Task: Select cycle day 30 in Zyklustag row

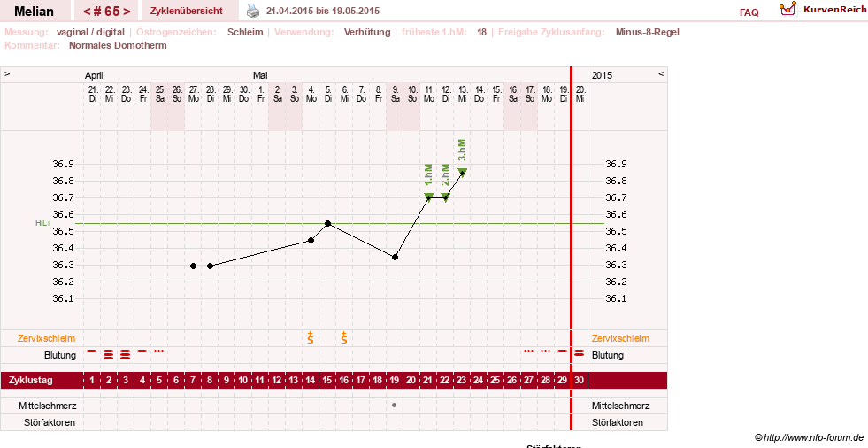Action: pos(579,381)
